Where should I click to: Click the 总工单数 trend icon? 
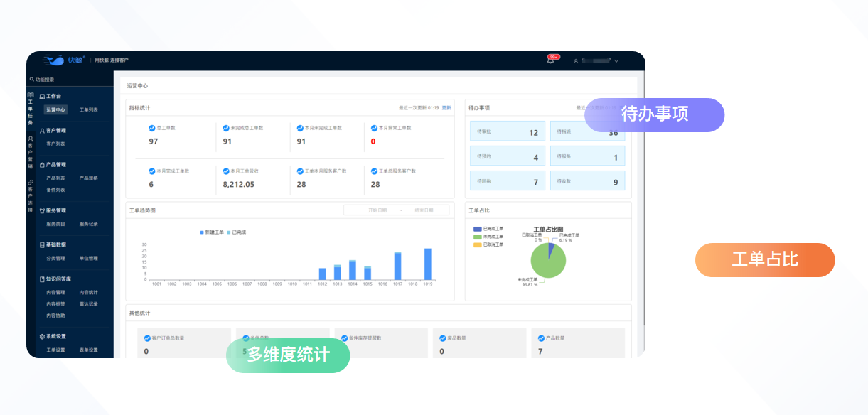point(151,128)
